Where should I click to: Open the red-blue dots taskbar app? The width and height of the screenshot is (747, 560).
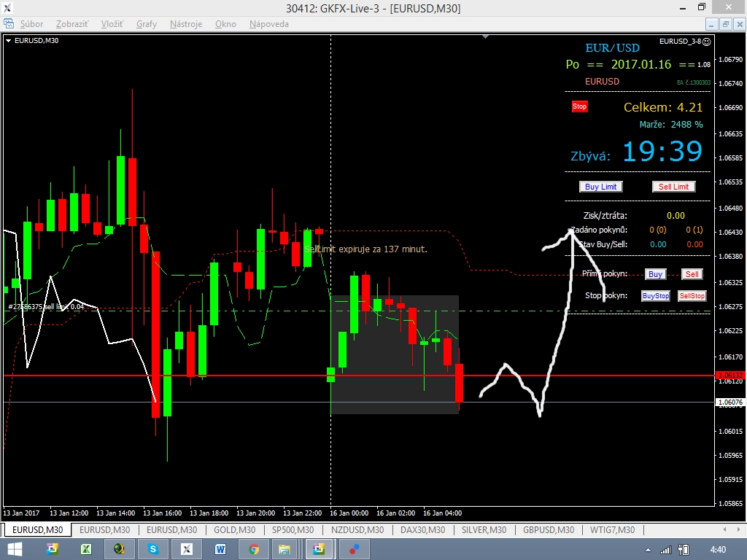coord(354,550)
